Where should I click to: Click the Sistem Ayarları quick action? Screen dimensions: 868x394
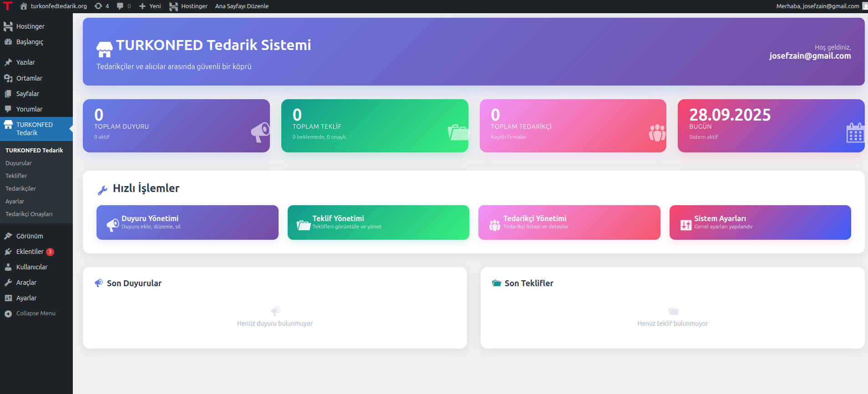coord(760,222)
